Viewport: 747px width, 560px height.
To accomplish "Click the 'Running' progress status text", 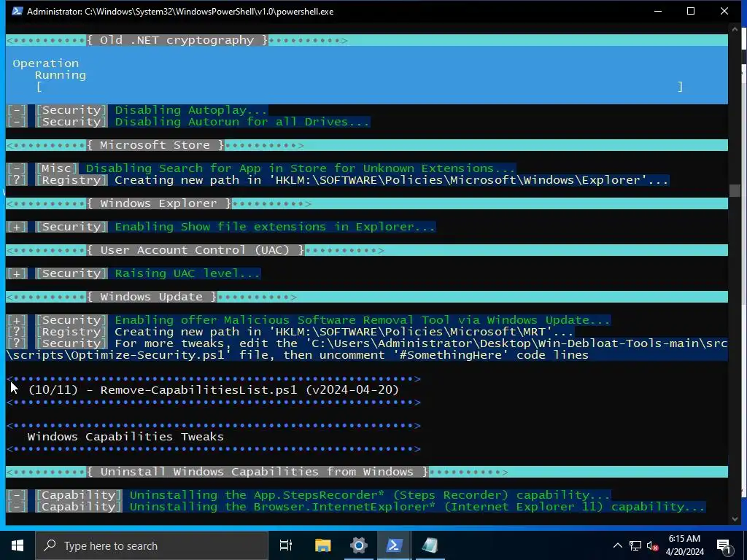I will [61, 75].
